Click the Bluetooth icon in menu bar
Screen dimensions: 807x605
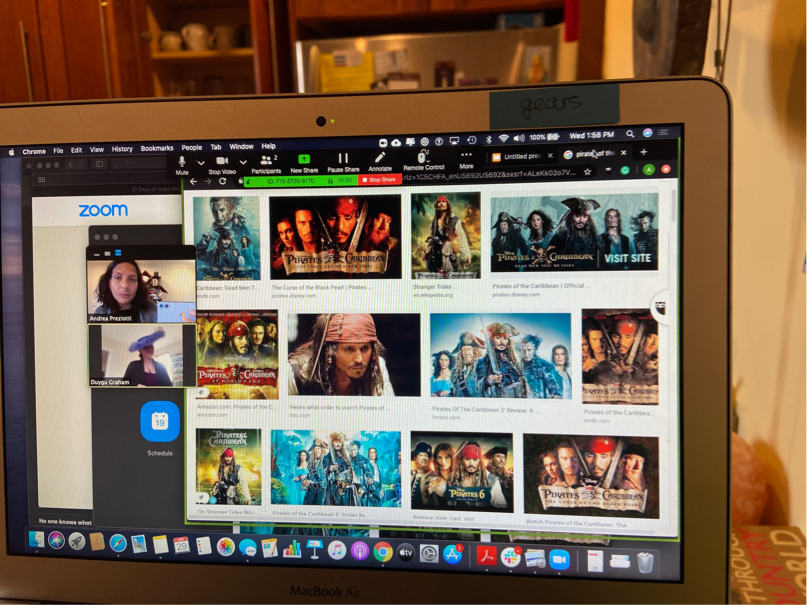point(489,139)
